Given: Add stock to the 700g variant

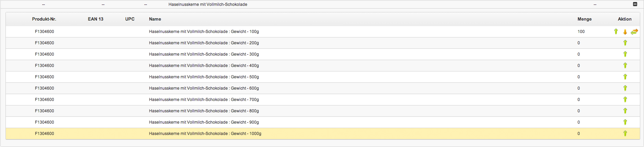Looking at the screenshot, I should tap(625, 100).
